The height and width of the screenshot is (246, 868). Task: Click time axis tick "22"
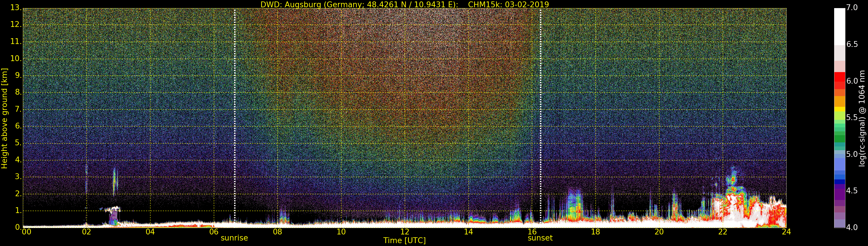[x=723, y=232]
